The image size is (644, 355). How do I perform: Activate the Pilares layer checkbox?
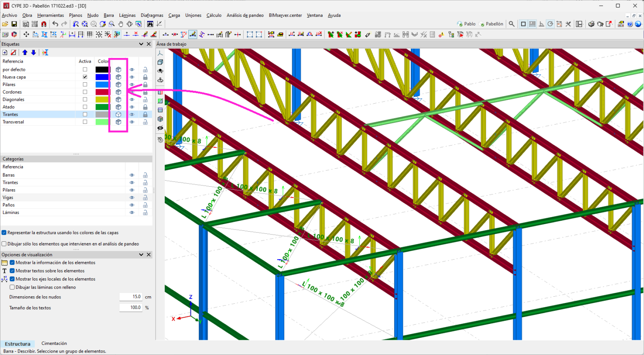pyautogui.click(x=85, y=84)
